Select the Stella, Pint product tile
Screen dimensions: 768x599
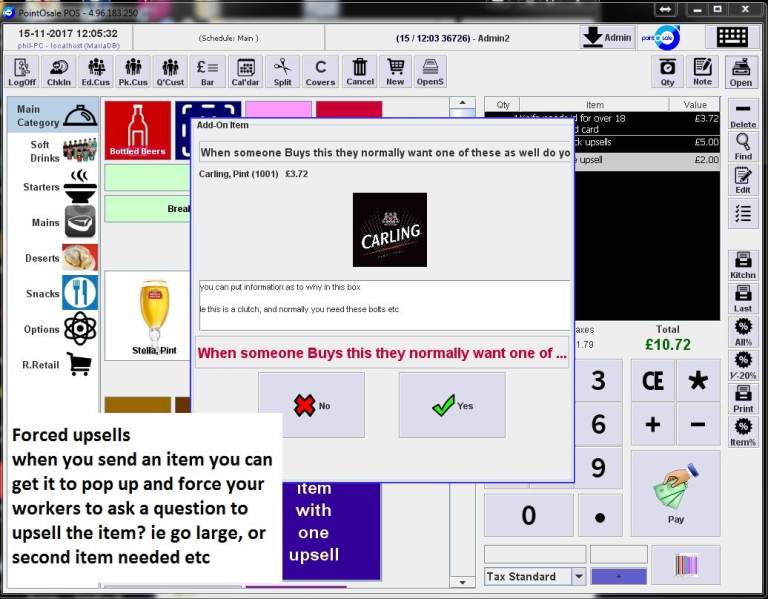coord(154,318)
